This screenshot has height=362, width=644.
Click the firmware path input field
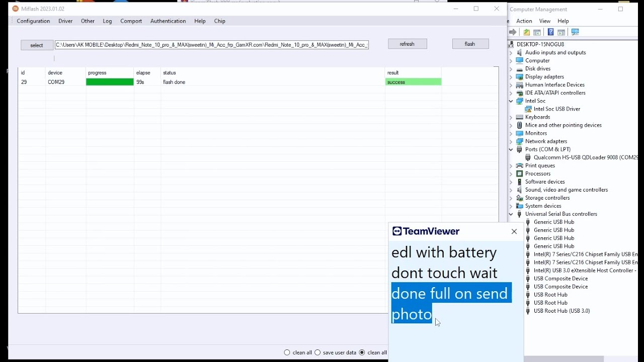click(212, 45)
